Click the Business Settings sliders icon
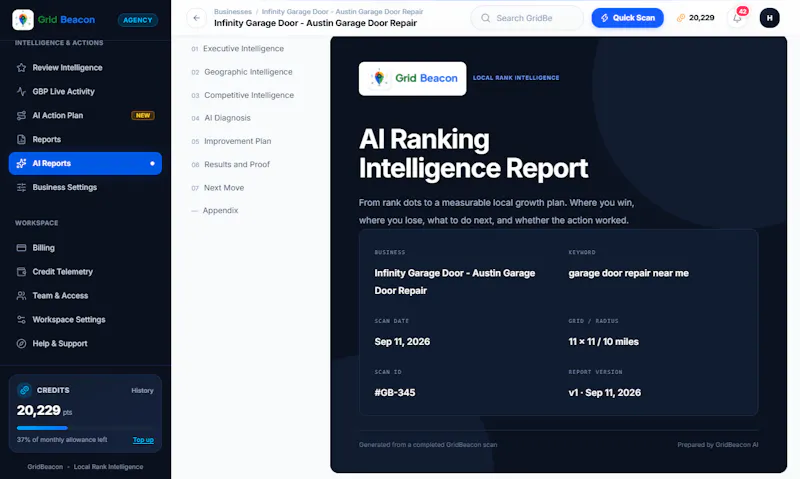The image size is (800, 479). tap(21, 187)
